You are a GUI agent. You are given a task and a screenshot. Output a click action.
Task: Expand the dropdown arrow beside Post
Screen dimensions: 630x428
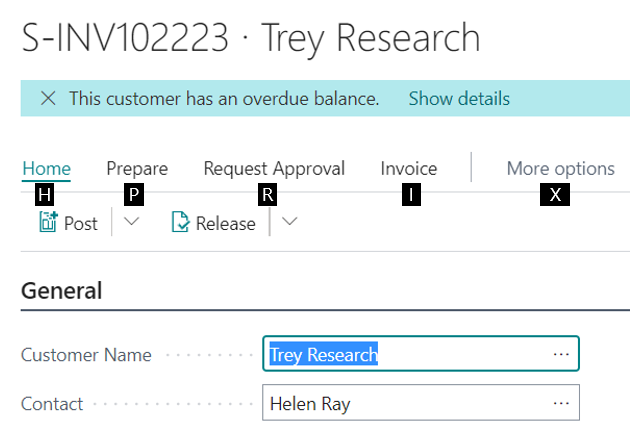tap(131, 221)
